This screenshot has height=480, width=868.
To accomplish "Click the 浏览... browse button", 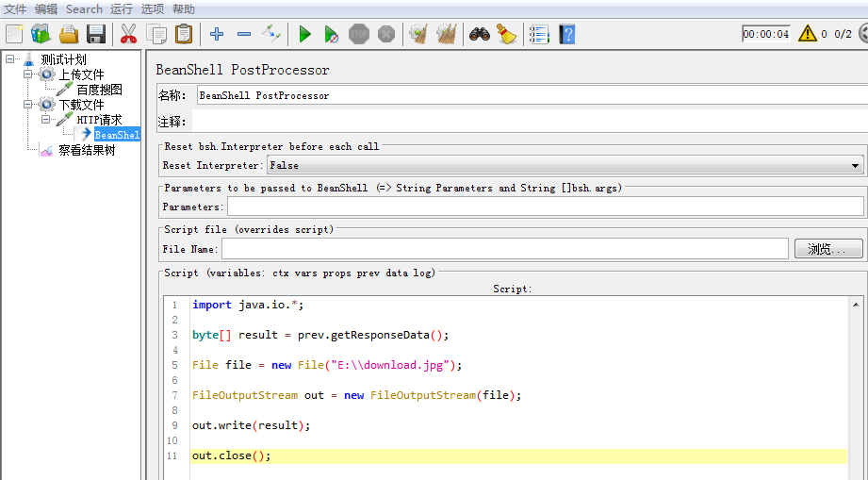I will pos(828,249).
